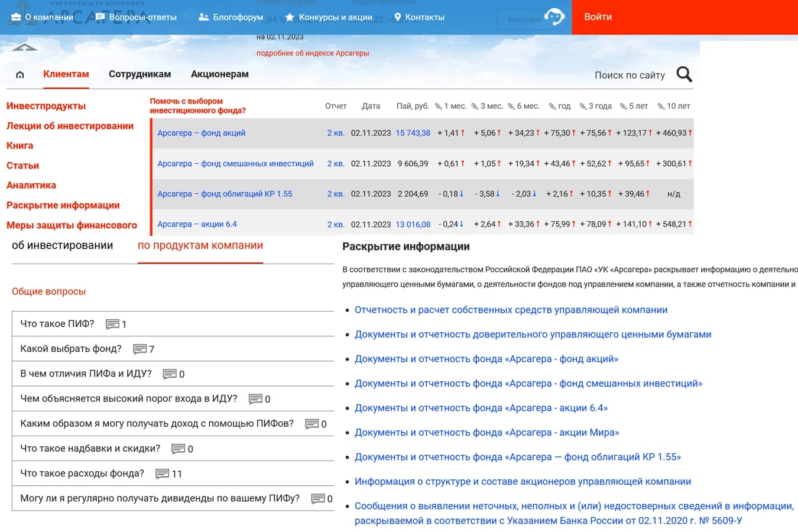The width and height of the screenshot is (798, 532).
Task: Click comment icon next to Какой выбрать фонд?
Action: tap(140, 349)
